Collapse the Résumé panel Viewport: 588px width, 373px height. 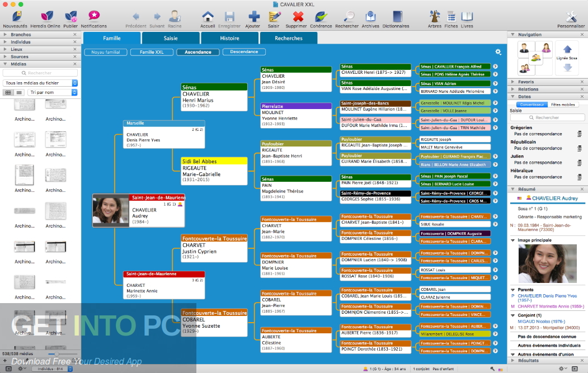(x=512, y=190)
